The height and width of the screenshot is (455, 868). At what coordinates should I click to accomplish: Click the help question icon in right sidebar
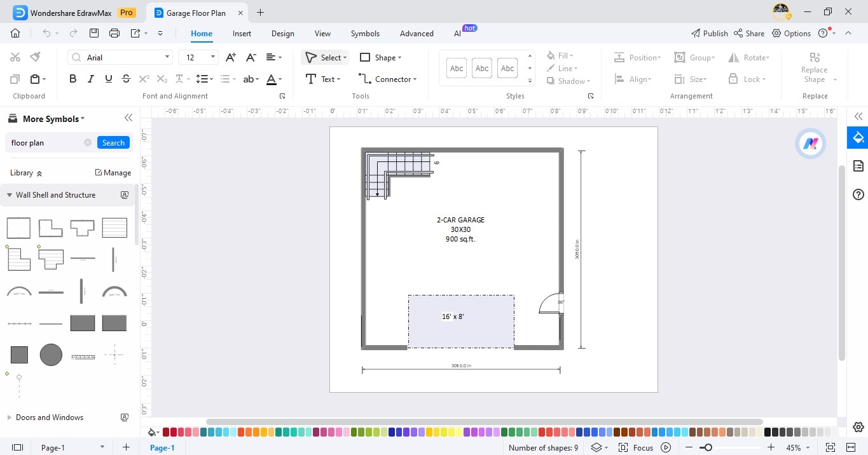click(x=858, y=194)
